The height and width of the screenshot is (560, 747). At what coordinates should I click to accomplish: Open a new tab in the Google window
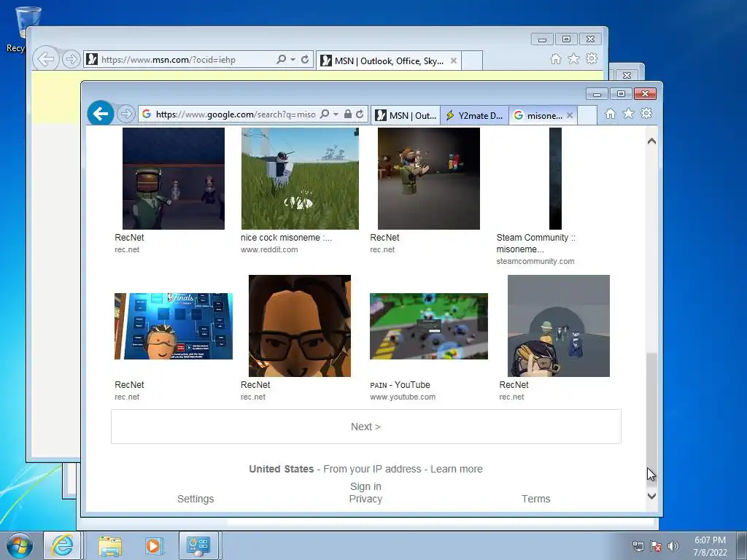pyautogui.click(x=587, y=116)
